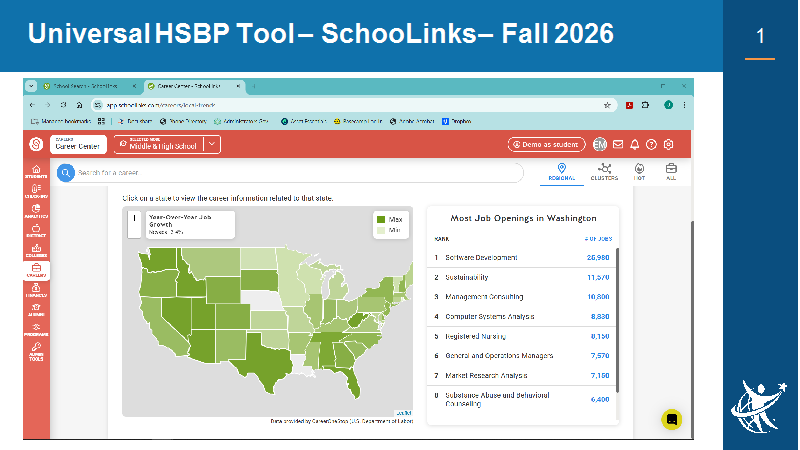Click the blue search magnifier icon
Viewport: 800px width, 450px height.
(65, 173)
